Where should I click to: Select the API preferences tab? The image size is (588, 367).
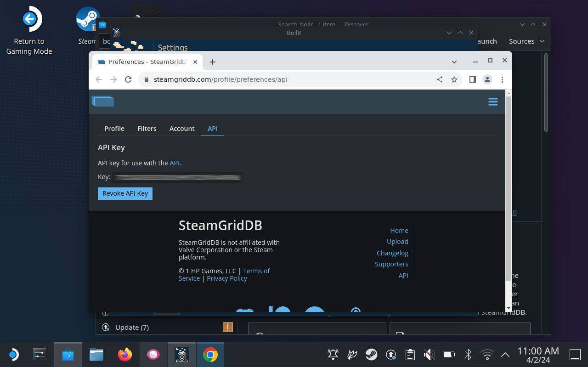tap(212, 129)
